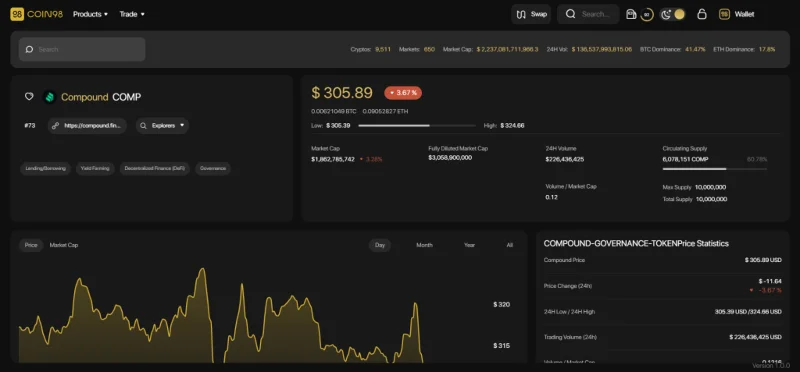Click the BTC Dominance 41.47% value
The image size is (800, 372).
[695, 49]
